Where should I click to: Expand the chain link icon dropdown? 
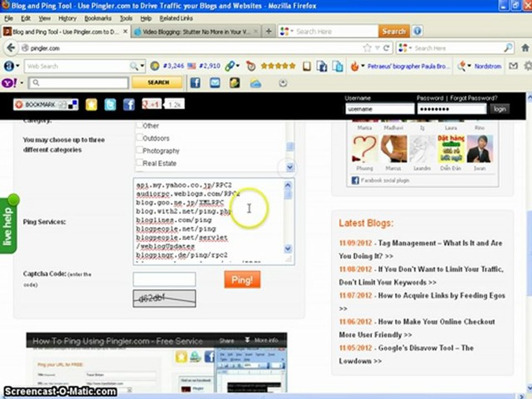tap(238, 66)
